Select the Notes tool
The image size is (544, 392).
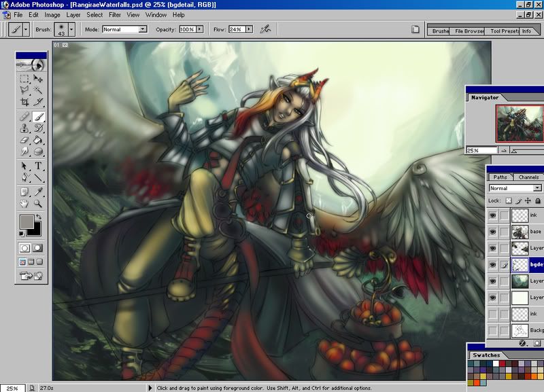pos(24,192)
